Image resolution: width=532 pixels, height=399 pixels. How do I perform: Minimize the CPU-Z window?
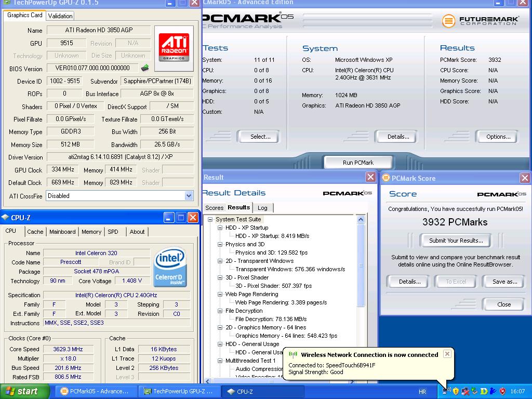169,218
